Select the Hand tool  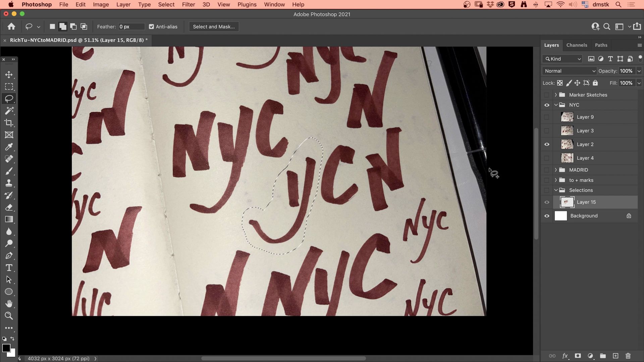9,304
